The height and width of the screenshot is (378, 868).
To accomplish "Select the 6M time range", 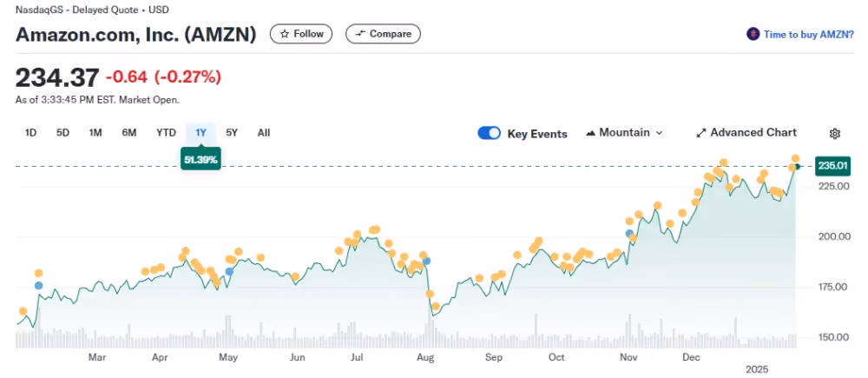I will tap(129, 133).
